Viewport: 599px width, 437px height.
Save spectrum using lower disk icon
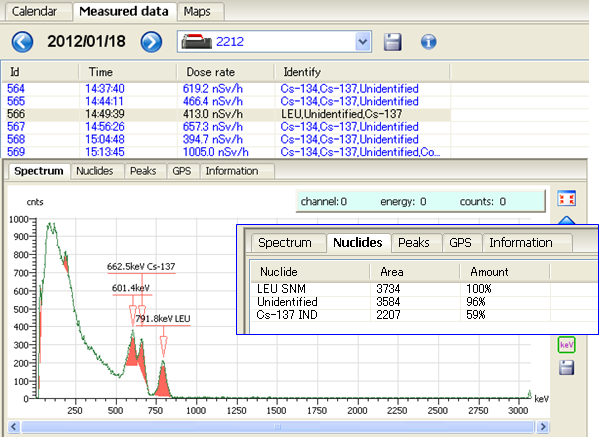pyautogui.click(x=566, y=367)
